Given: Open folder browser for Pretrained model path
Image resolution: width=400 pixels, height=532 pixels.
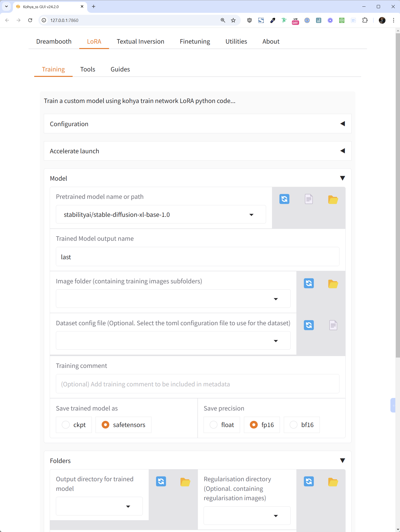Looking at the screenshot, I should pos(333,199).
